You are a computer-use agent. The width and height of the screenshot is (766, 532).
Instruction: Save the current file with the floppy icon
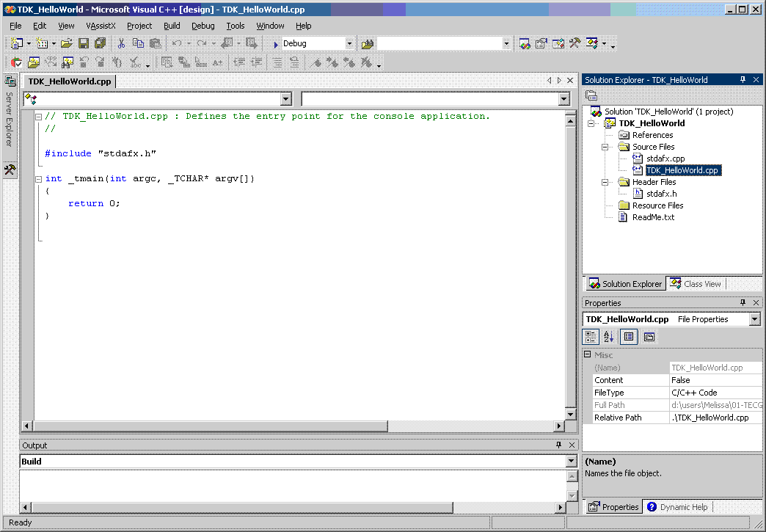[84, 43]
